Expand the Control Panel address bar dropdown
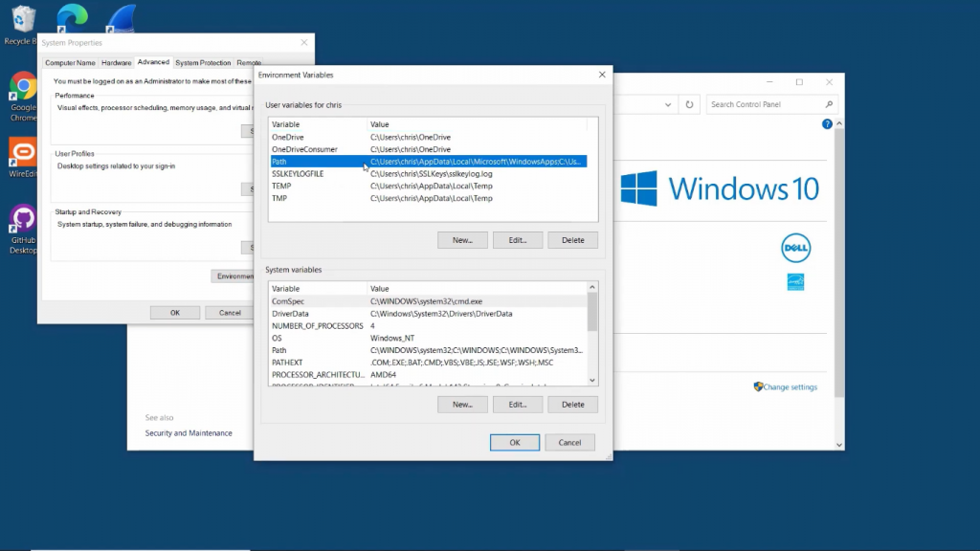 click(666, 104)
